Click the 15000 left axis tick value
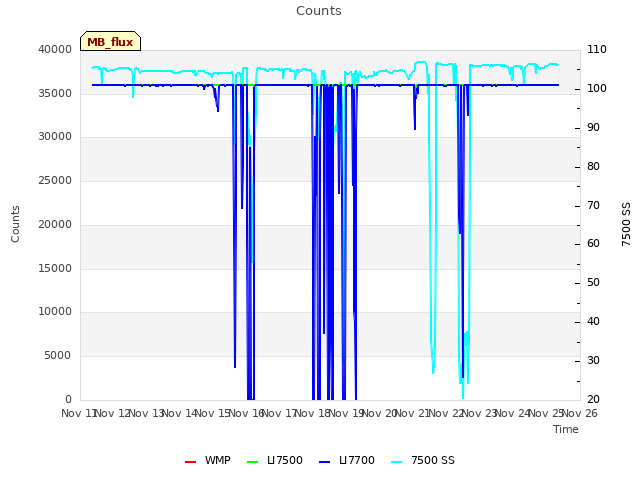Image resolution: width=640 pixels, height=480 pixels. tap(55, 269)
